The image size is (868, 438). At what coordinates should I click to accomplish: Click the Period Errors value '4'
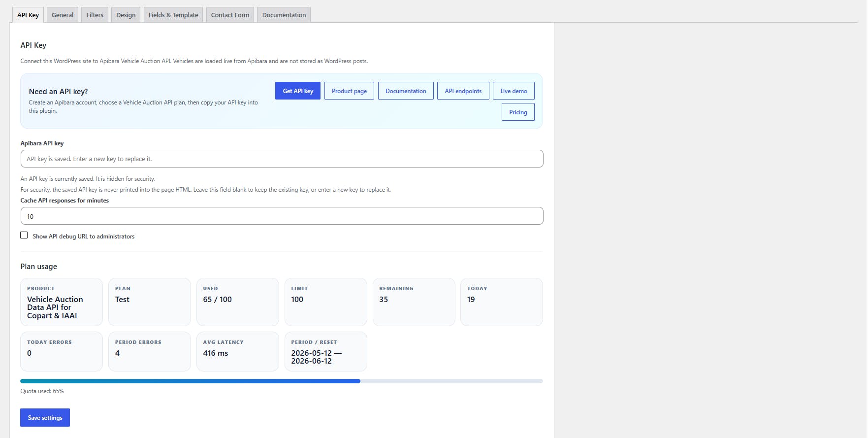[x=118, y=353]
